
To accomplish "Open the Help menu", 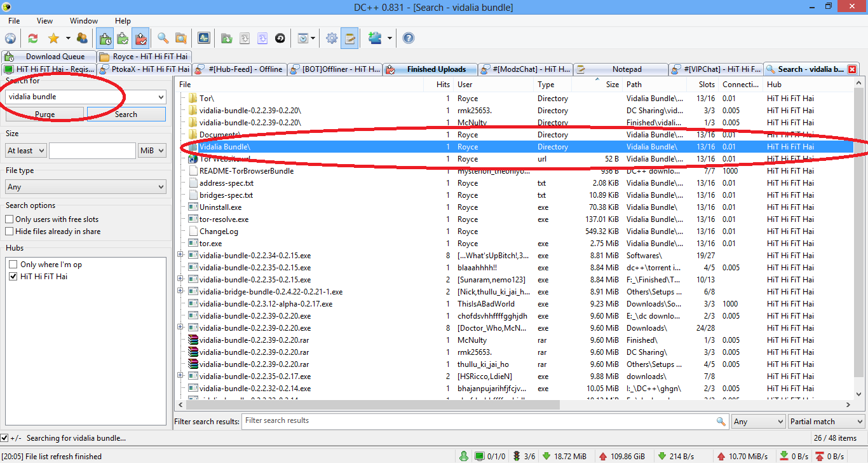I will coord(123,21).
